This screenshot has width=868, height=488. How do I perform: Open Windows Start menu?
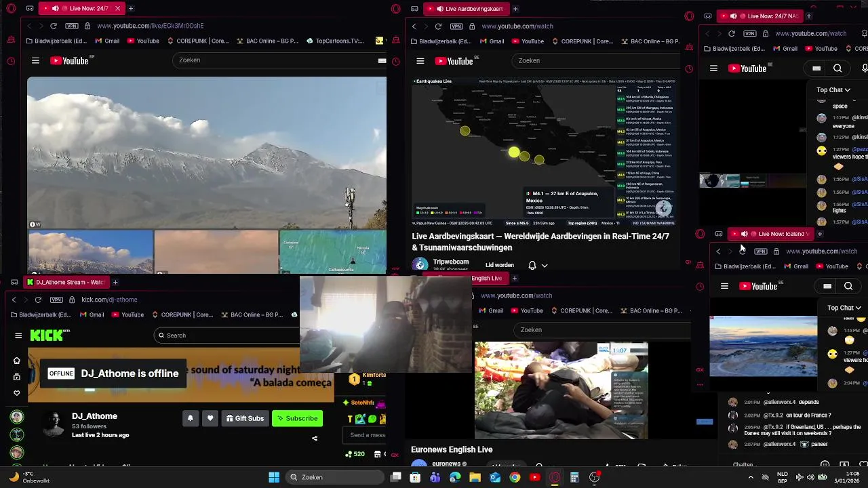click(x=274, y=477)
